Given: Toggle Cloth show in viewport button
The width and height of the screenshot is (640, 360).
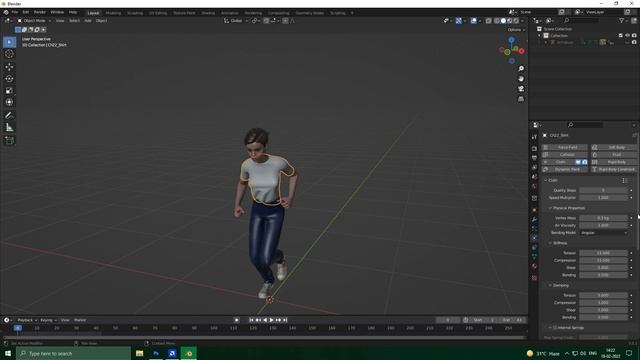Looking at the screenshot, I should (x=578, y=162).
